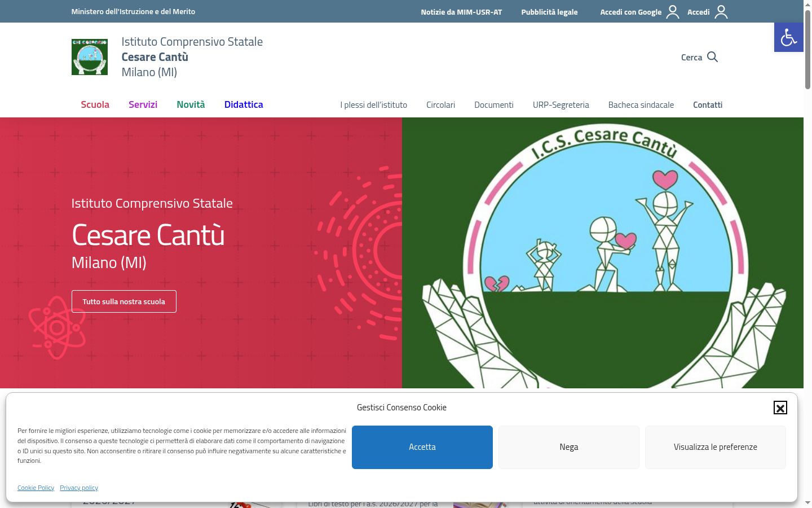
Task: Click the page vertical scrollbar
Action: tap(807, 254)
